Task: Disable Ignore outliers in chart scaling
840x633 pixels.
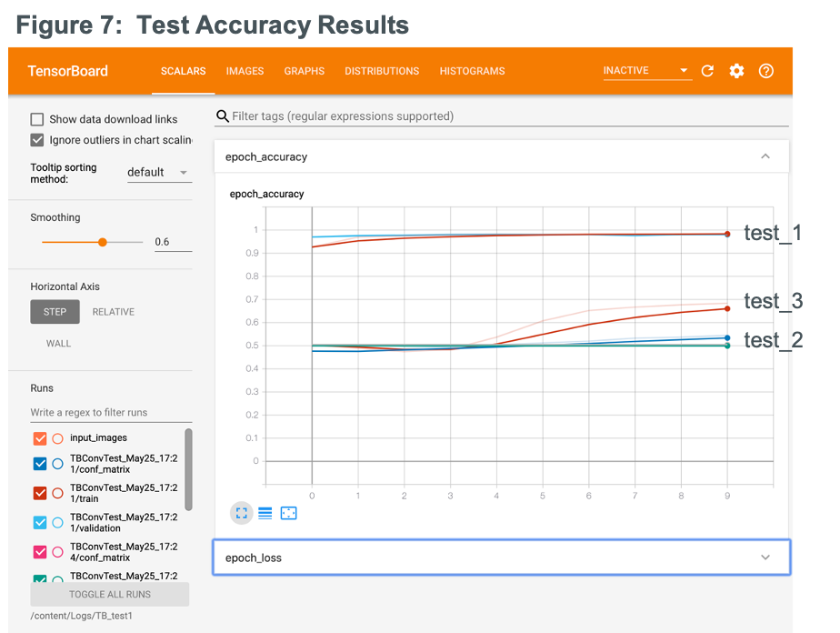Action: [37, 140]
